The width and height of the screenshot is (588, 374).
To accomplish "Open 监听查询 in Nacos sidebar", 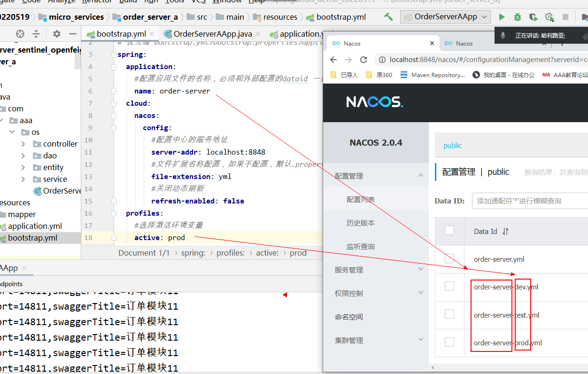I will [x=361, y=247].
